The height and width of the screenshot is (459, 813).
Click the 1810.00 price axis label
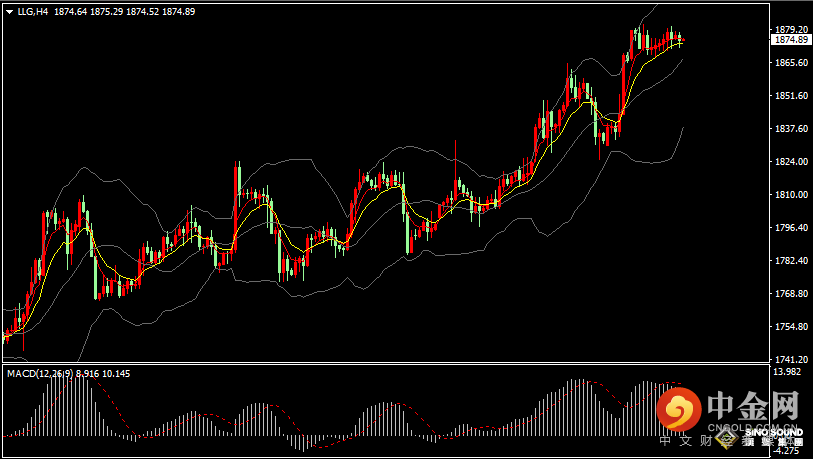[x=791, y=195]
